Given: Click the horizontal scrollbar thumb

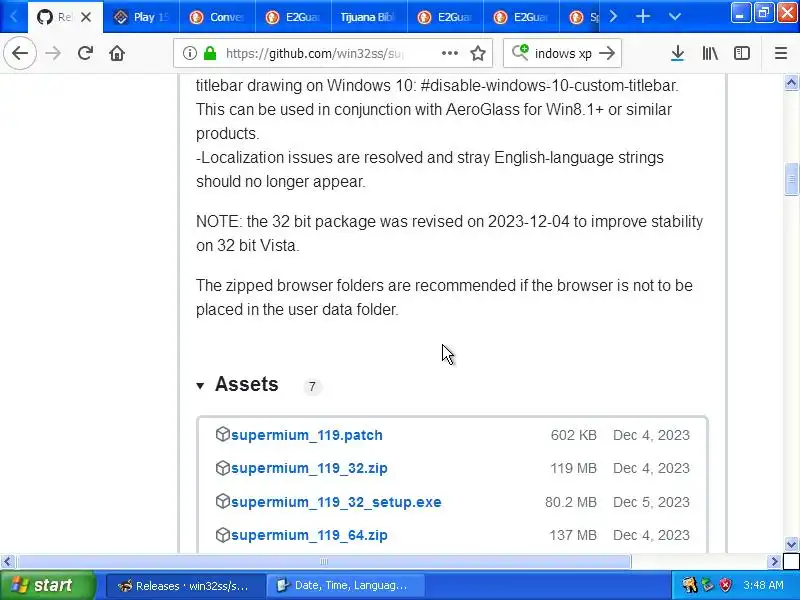Looking at the screenshot, I should (x=324, y=562).
